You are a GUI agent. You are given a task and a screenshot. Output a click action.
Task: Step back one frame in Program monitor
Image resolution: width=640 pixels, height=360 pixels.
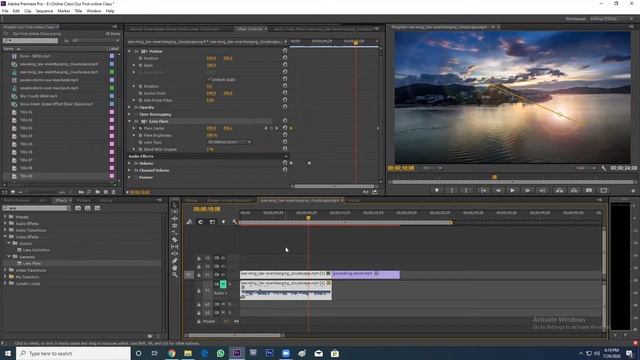(x=498, y=190)
